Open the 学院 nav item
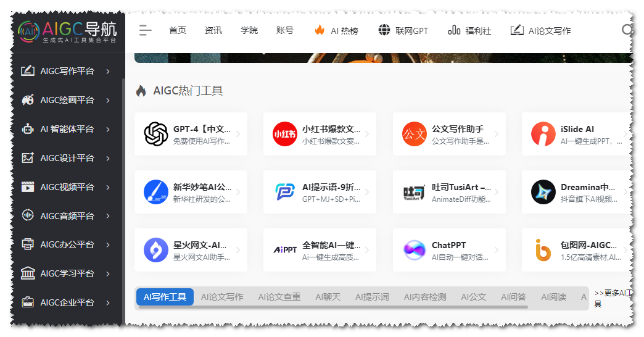The width and height of the screenshot is (644, 337). [x=249, y=30]
